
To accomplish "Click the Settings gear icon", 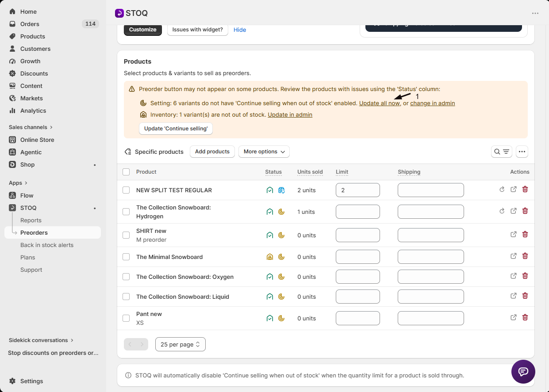I will click(12, 381).
